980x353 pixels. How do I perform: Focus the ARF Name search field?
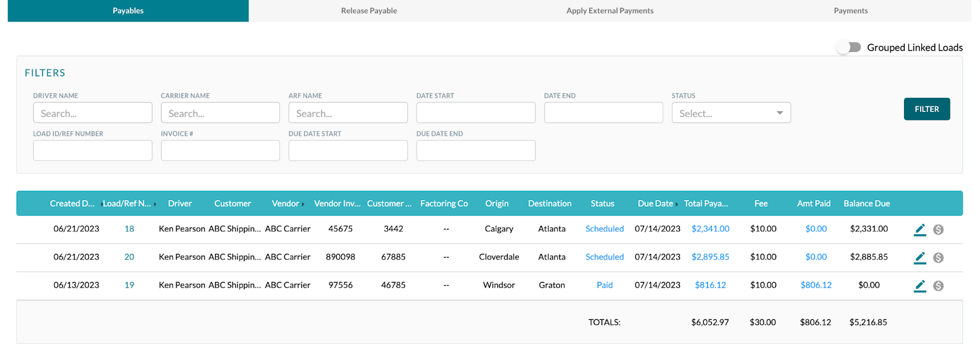(348, 113)
